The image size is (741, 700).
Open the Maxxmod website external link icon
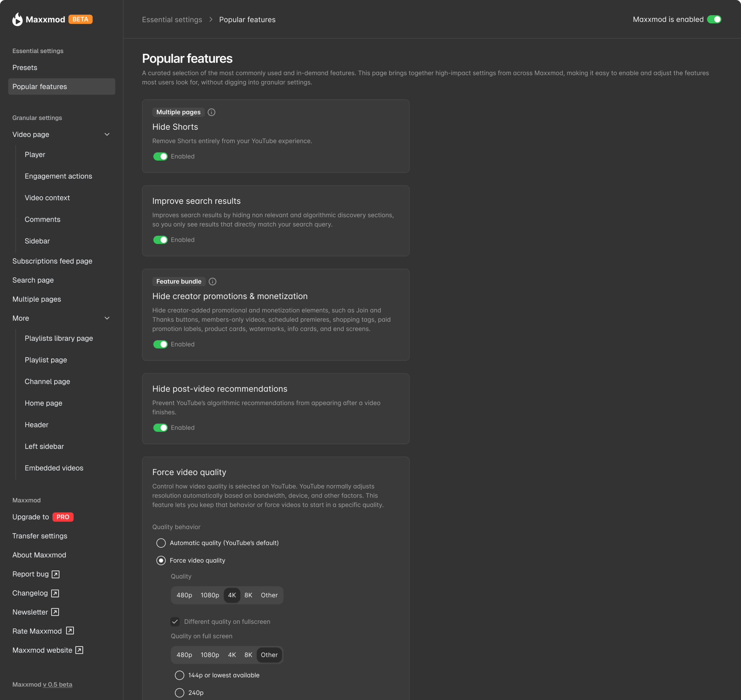point(79,650)
